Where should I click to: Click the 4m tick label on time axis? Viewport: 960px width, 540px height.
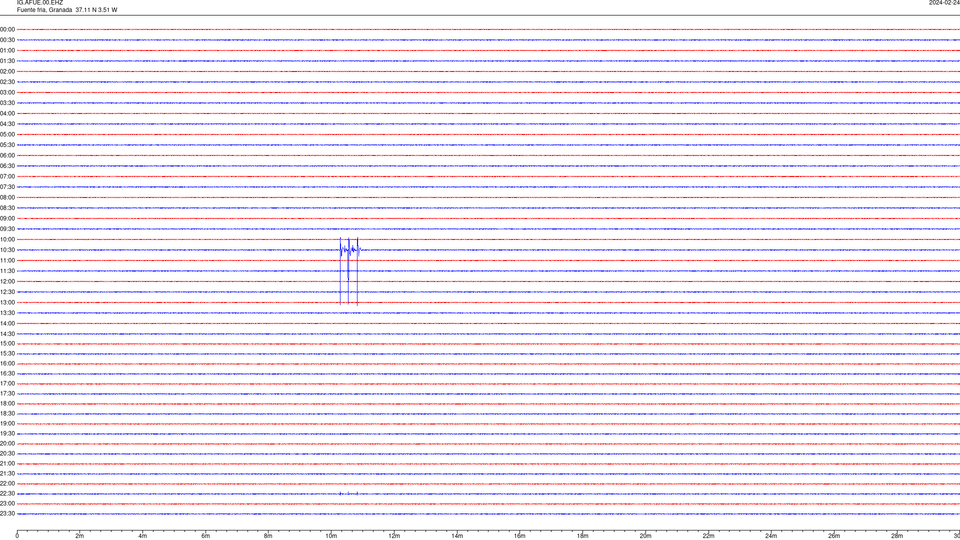click(143, 536)
